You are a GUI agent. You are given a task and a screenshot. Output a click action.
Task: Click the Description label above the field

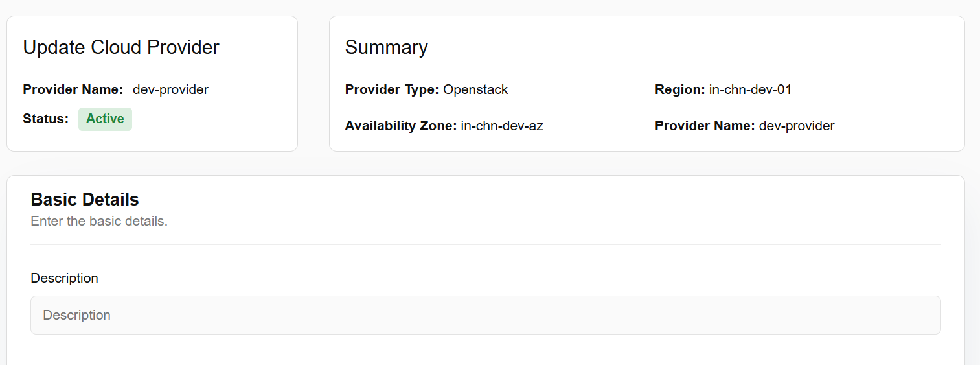[64, 278]
